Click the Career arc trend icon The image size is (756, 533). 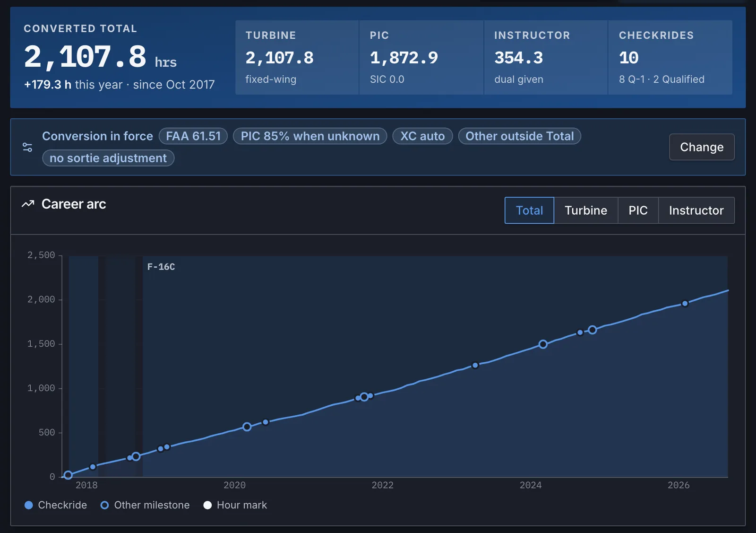pos(28,204)
